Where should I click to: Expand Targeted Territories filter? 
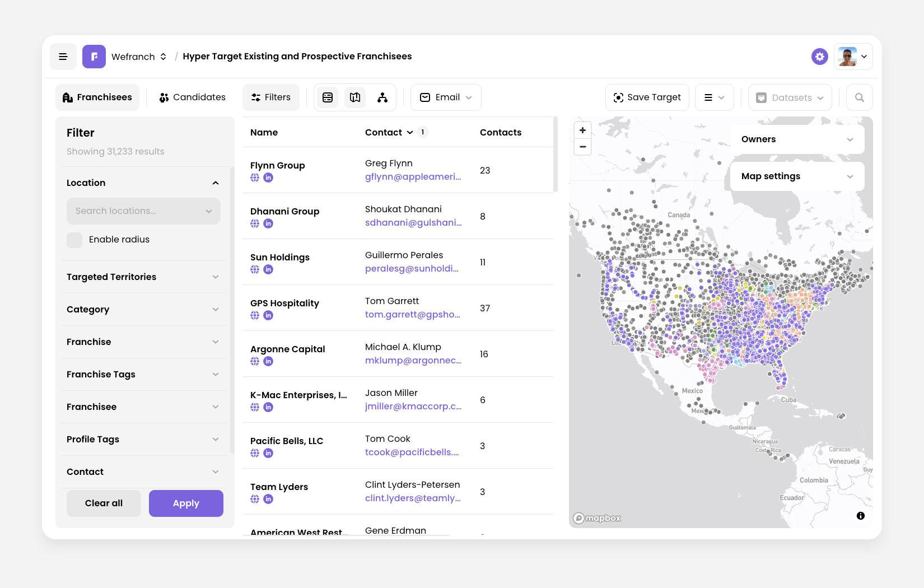(143, 277)
